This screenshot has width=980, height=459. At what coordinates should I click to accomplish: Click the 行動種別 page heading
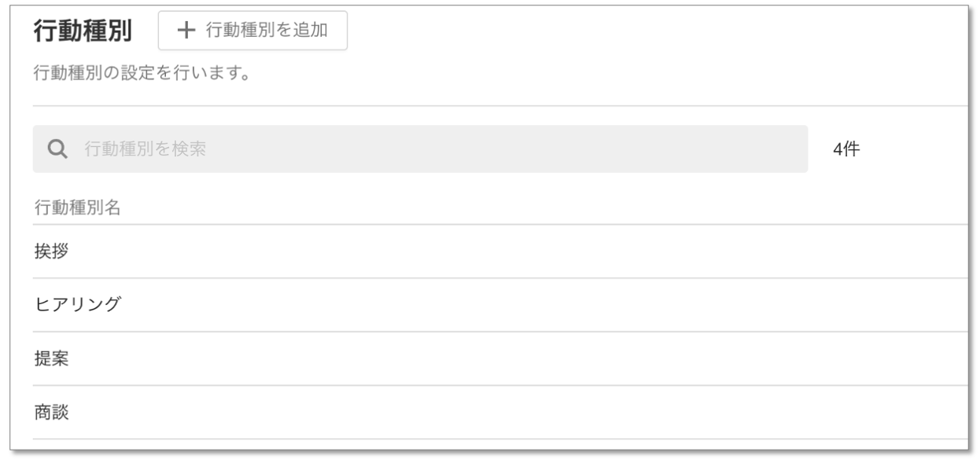(83, 31)
